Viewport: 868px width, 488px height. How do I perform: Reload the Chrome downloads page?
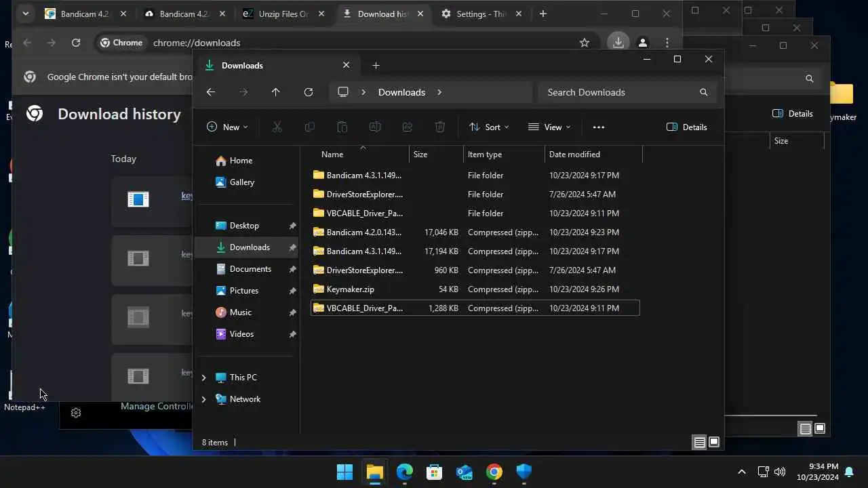[x=76, y=43]
